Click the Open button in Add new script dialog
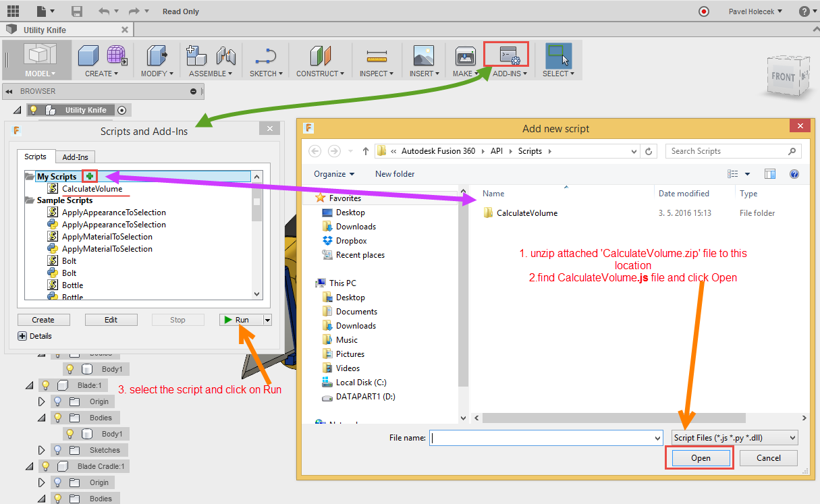820x504 pixels. pos(699,457)
